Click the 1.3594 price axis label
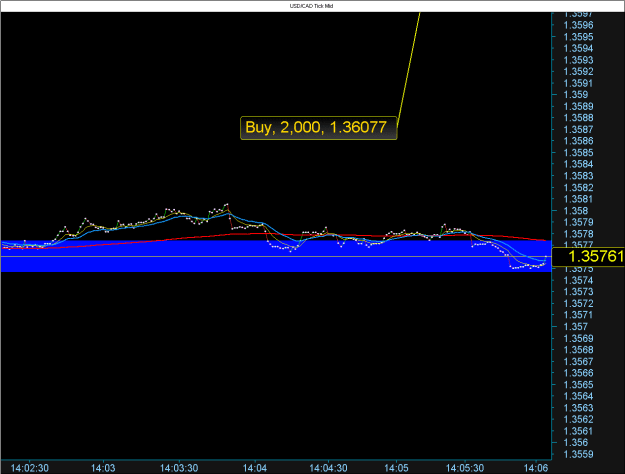This screenshot has width=625, height=474. [x=578, y=48]
